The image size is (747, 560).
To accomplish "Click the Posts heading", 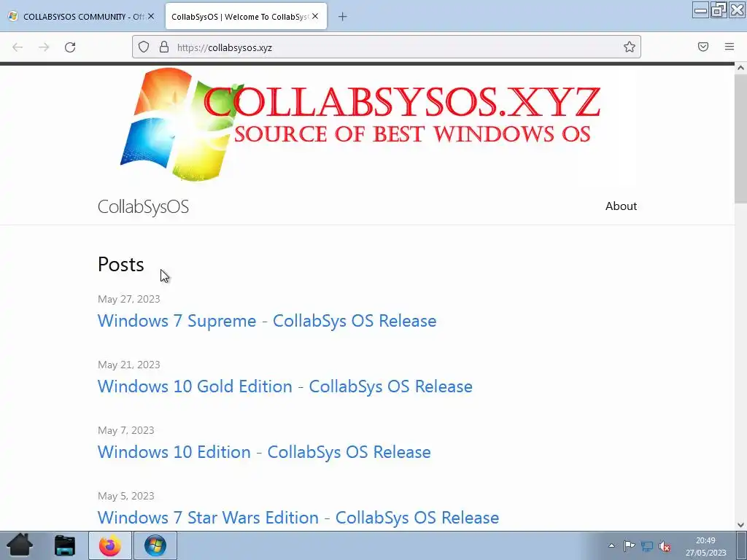I will (x=120, y=264).
